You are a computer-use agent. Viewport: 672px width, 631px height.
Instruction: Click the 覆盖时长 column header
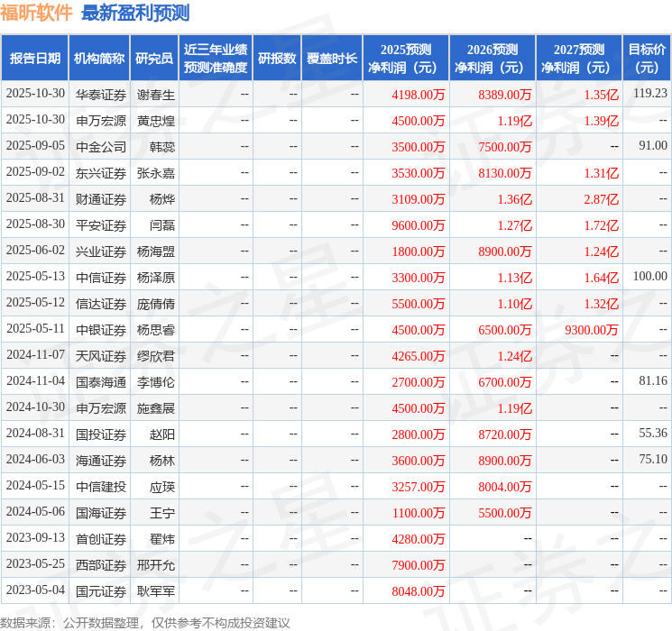point(331,59)
